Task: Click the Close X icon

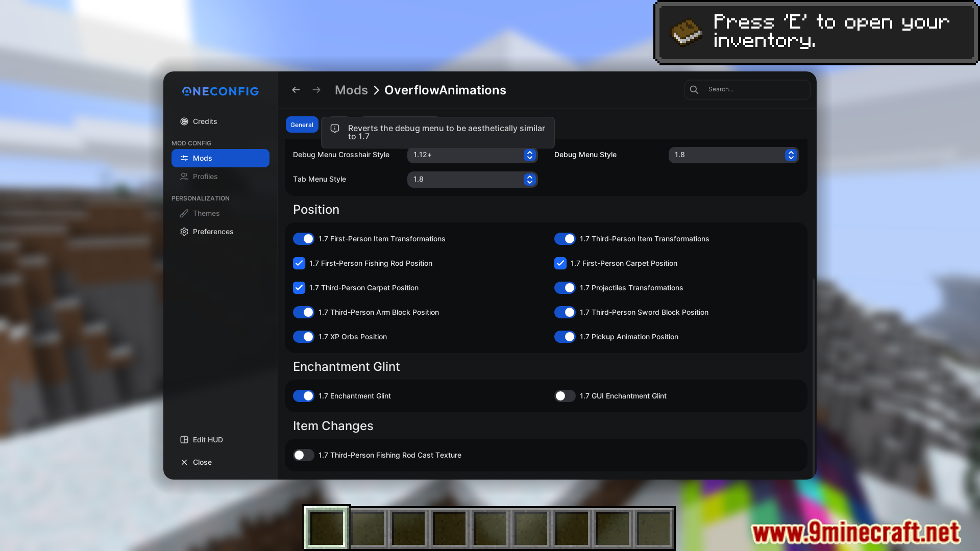Action: [x=184, y=462]
